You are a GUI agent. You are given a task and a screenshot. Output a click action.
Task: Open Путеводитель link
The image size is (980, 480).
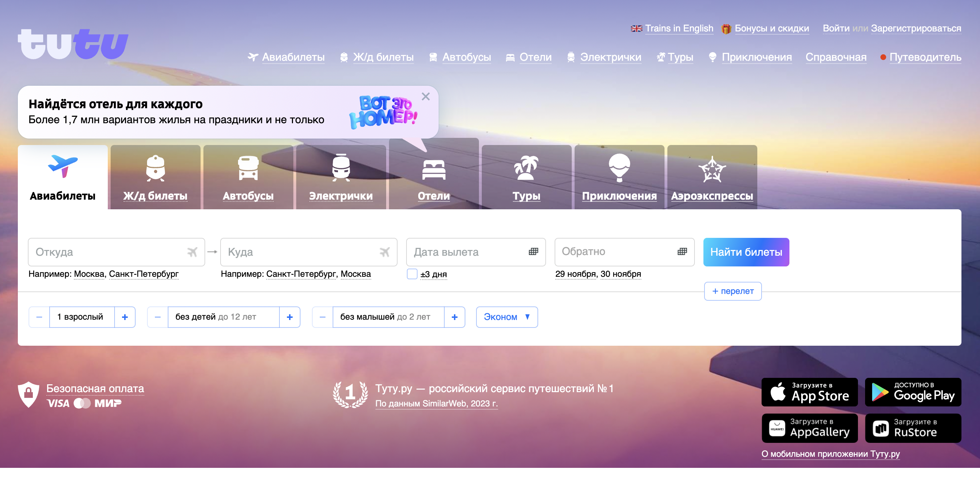pyautogui.click(x=925, y=57)
